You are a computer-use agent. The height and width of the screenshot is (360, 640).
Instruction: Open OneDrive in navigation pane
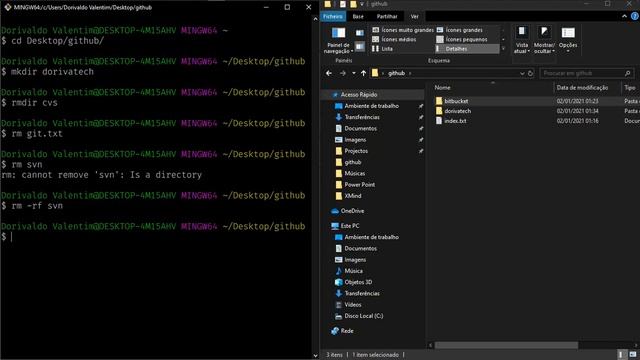pyautogui.click(x=352, y=211)
